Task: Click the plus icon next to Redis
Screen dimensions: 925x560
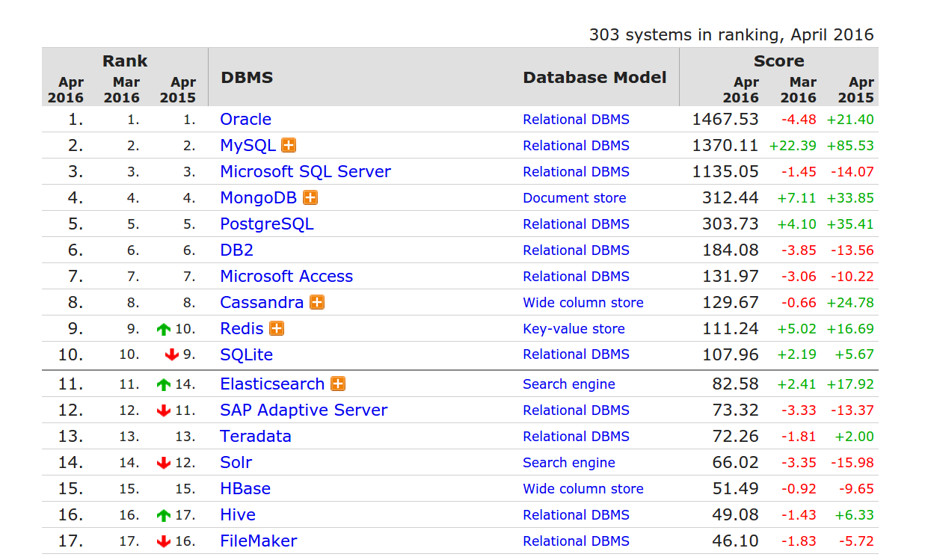Action: [277, 329]
